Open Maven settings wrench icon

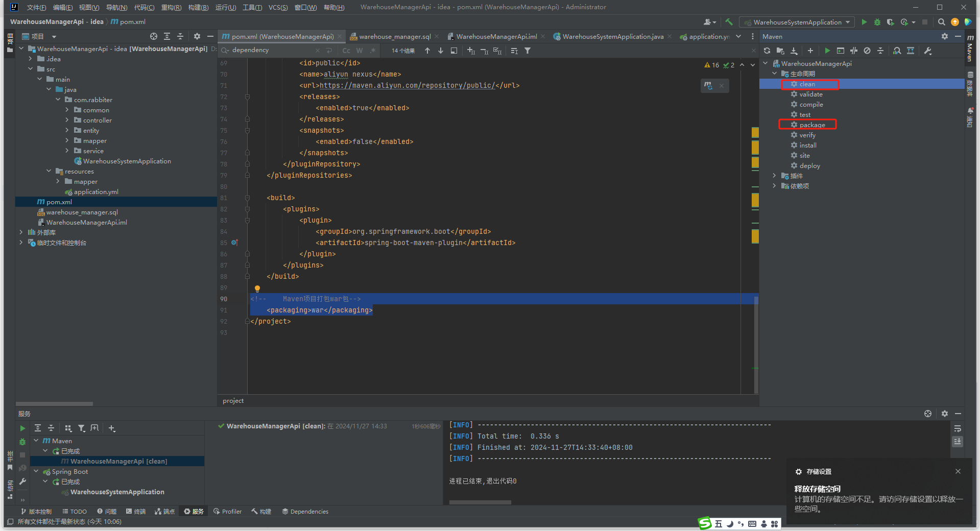coord(928,51)
